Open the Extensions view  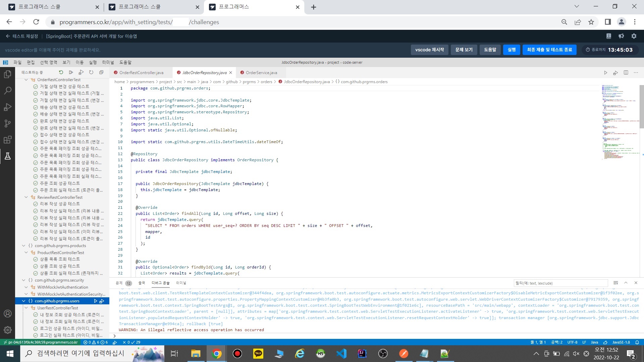[7, 140]
